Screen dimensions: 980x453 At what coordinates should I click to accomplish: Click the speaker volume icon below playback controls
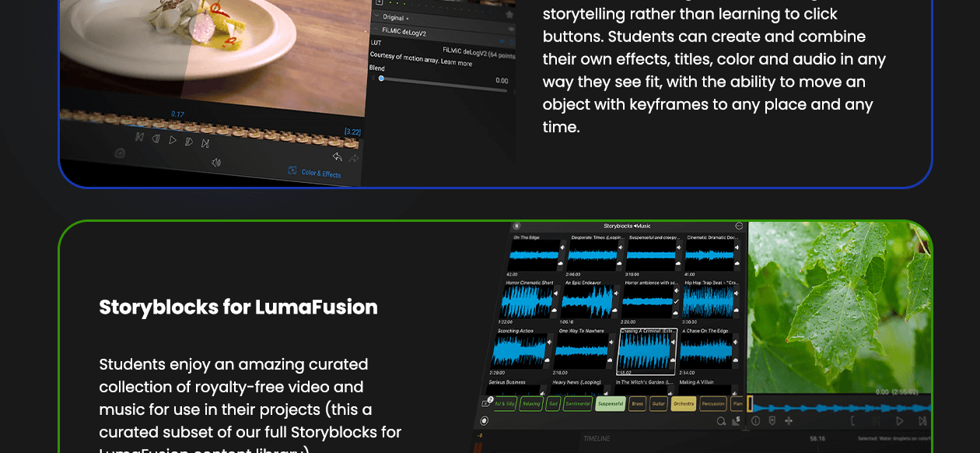tap(216, 162)
